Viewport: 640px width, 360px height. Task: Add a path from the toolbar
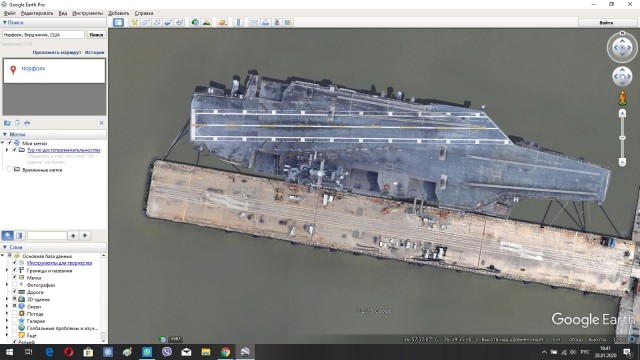click(157, 22)
